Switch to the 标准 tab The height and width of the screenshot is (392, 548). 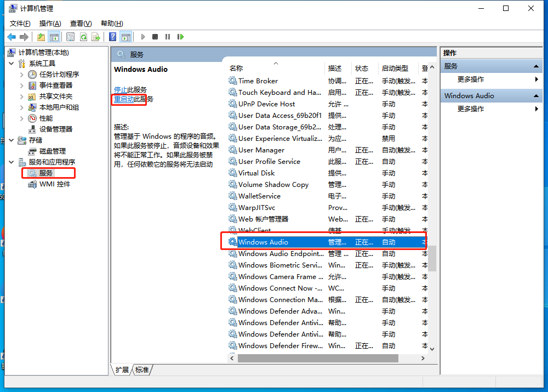coord(142,370)
